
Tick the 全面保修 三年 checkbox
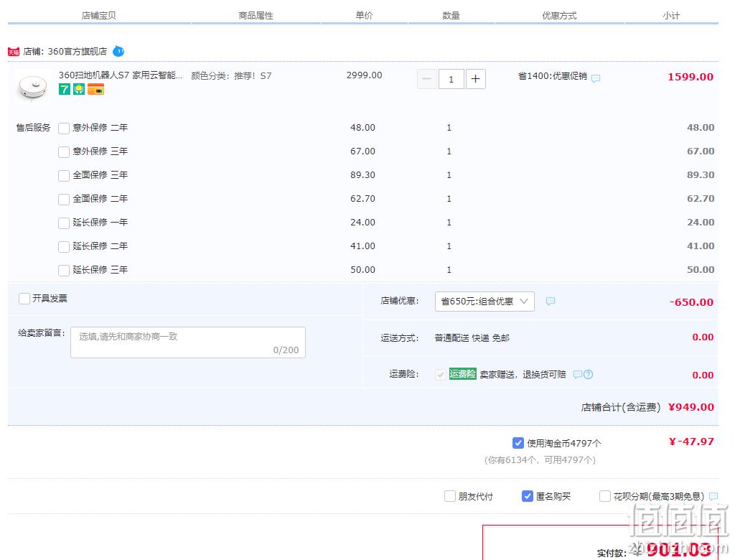click(64, 175)
